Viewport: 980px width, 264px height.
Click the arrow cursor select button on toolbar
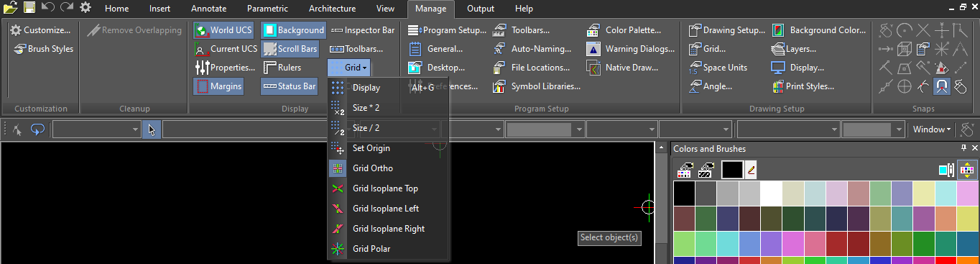point(152,129)
